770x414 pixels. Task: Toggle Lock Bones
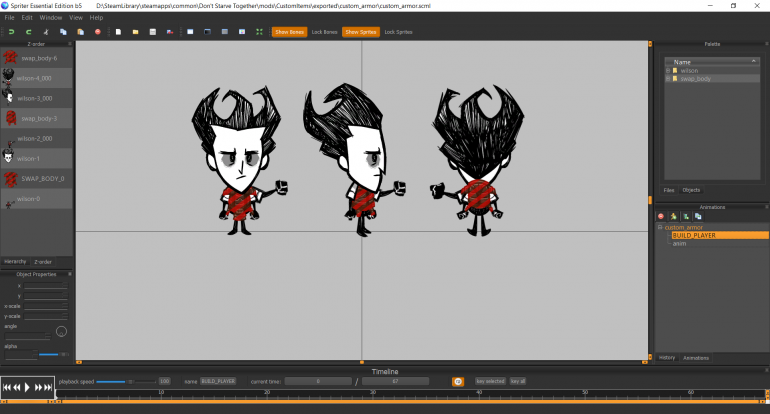pos(323,32)
